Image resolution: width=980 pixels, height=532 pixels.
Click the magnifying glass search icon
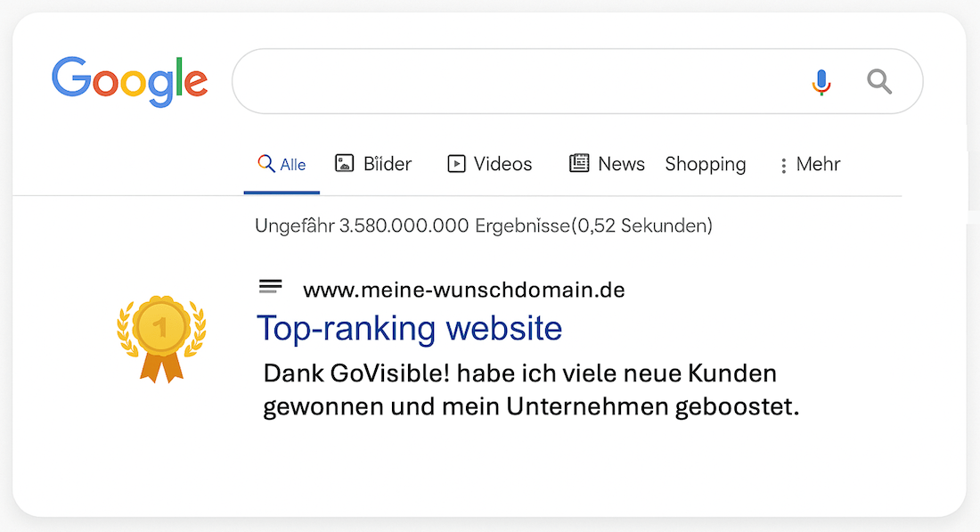click(878, 81)
